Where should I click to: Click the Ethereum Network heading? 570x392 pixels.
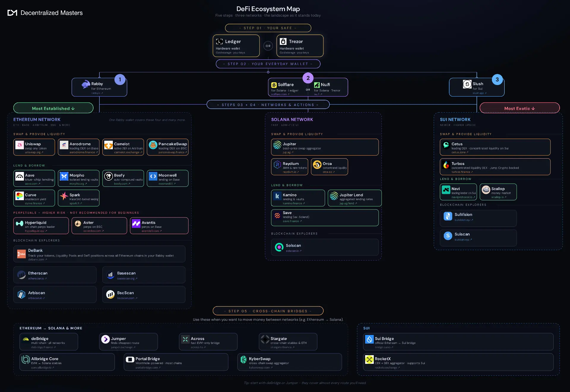37,119
